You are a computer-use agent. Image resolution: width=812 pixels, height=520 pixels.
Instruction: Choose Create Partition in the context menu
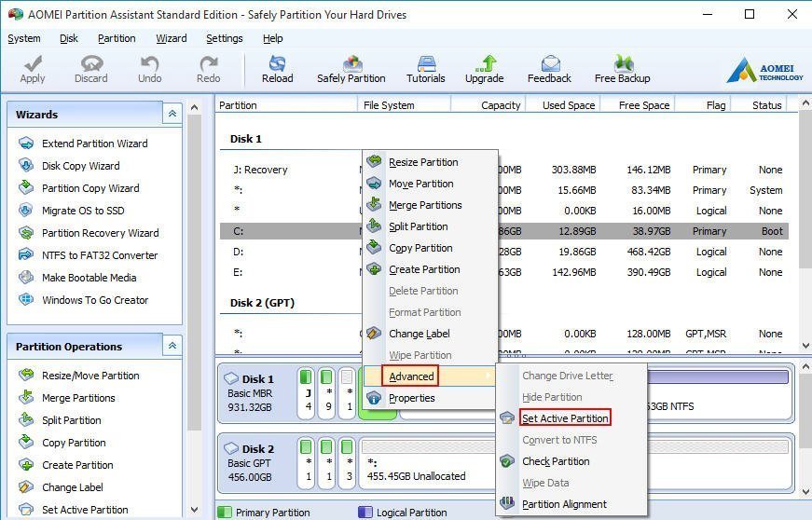click(430, 269)
